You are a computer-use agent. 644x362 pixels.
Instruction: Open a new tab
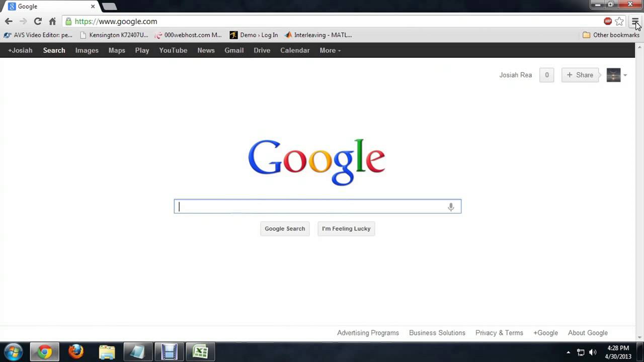(109, 7)
